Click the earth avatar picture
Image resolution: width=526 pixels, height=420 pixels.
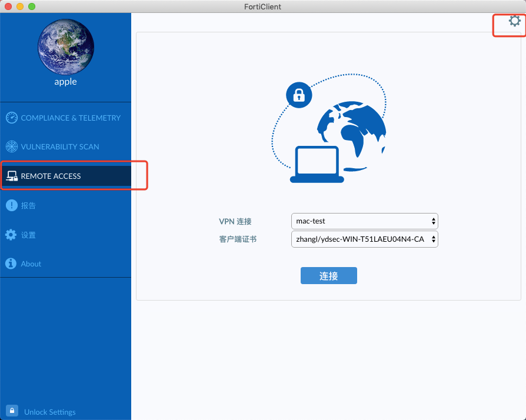[x=66, y=47]
